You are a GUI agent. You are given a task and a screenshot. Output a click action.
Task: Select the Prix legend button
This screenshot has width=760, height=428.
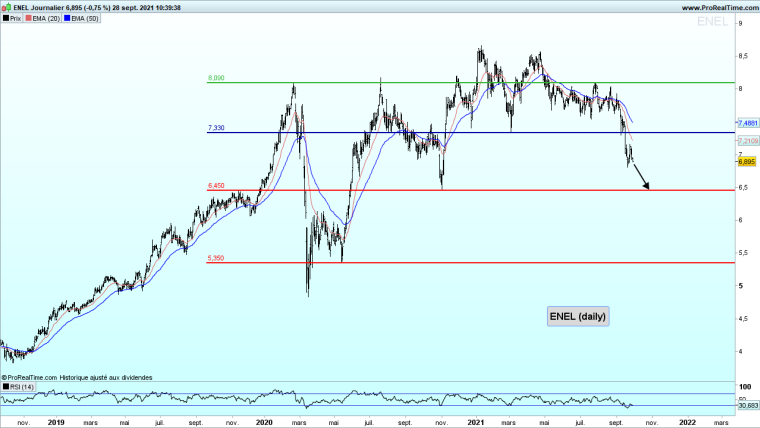tap(12, 18)
